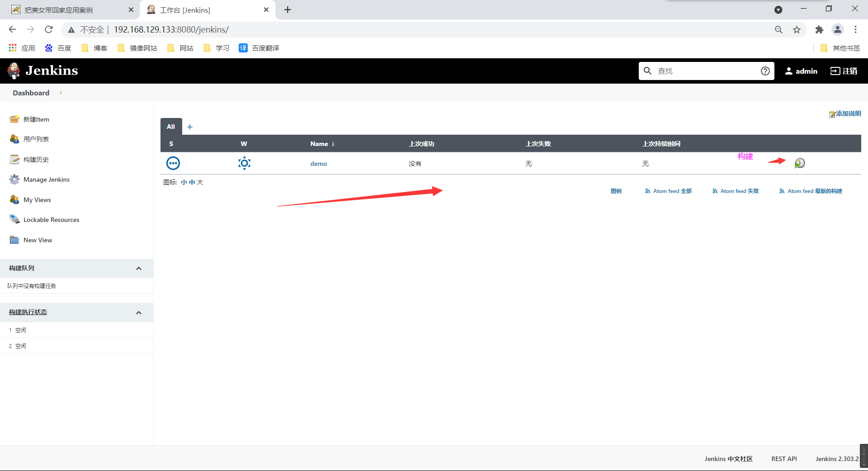Close the 把美女带回家应用案例 tab
The height and width of the screenshot is (471, 868).
[131, 9]
